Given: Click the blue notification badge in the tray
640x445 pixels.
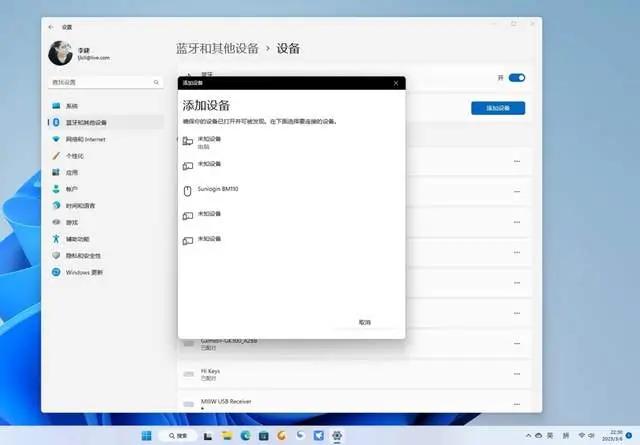Looking at the screenshot, I should [629, 436].
